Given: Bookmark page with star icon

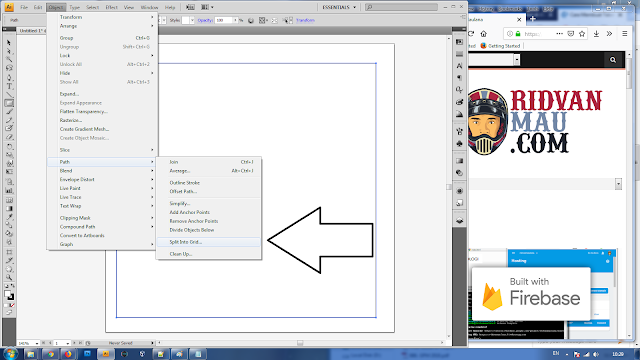Looking at the screenshot, I should click(x=582, y=34).
